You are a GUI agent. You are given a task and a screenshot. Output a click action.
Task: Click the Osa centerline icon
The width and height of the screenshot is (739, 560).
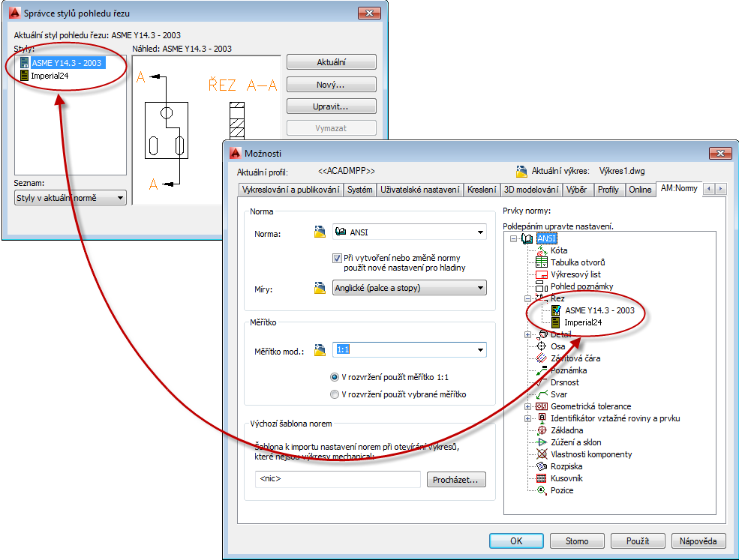coord(542,346)
